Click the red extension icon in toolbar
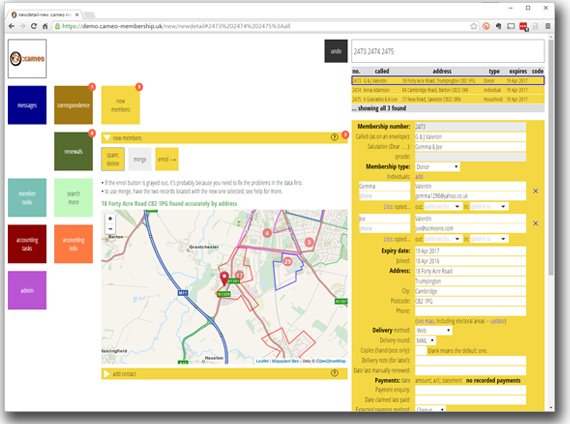The height and width of the screenshot is (424, 570). pyautogui.click(x=523, y=26)
